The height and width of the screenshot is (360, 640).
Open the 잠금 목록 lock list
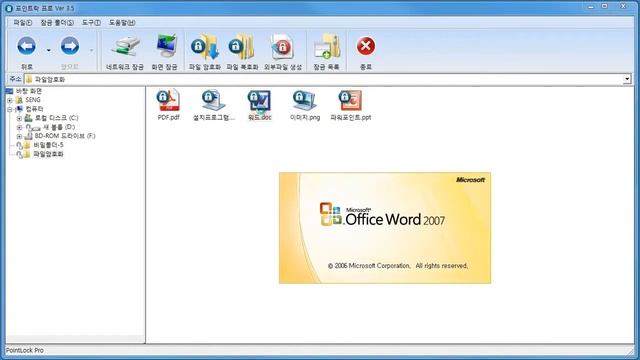point(326,53)
